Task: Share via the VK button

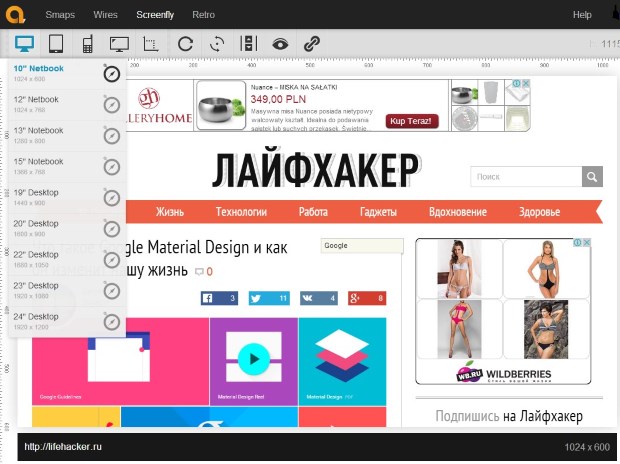Action: pyautogui.click(x=319, y=298)
